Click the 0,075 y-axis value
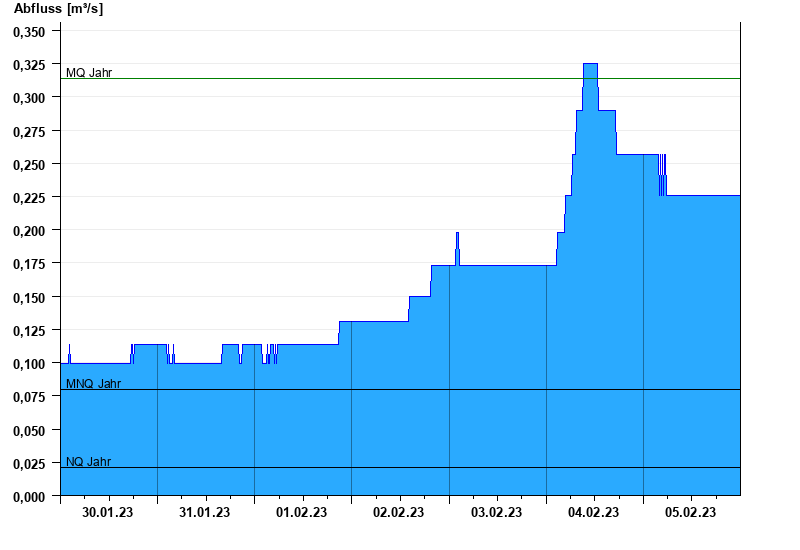Image resolution: width=800 pixels, height=550 pixels. 28,397
